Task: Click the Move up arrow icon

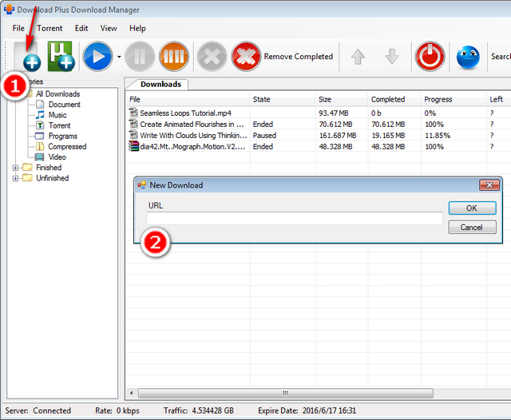Action: coord(358,57)
